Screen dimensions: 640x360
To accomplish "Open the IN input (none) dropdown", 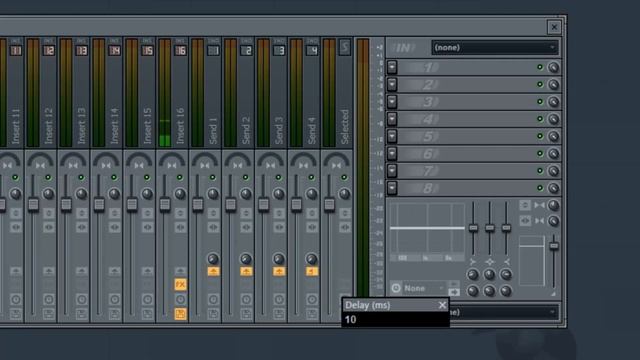I will pos(495,48).
